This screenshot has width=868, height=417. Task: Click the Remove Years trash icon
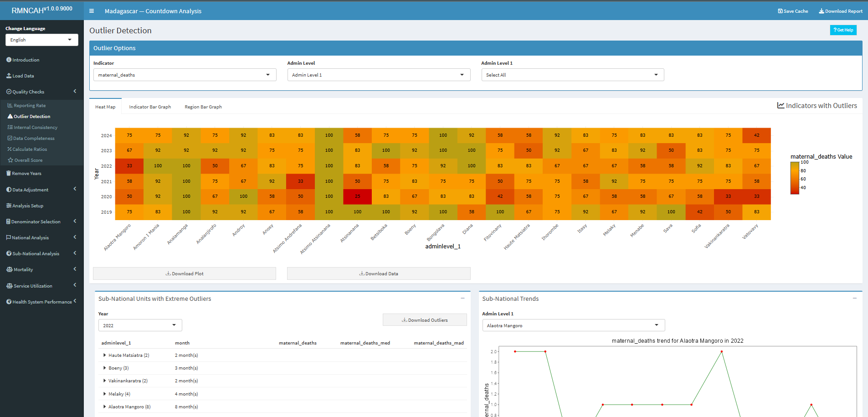click(9, 173)
